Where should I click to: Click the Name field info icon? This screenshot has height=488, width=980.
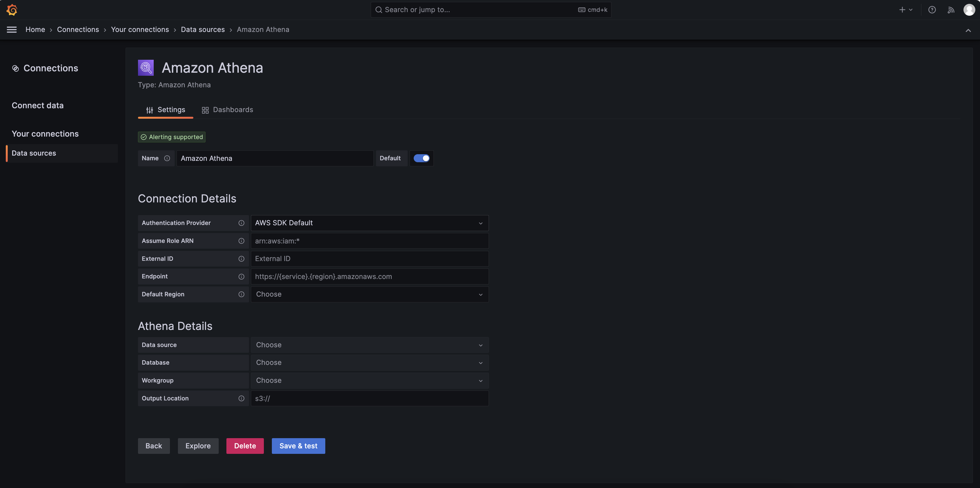click(x=167, y=158)
